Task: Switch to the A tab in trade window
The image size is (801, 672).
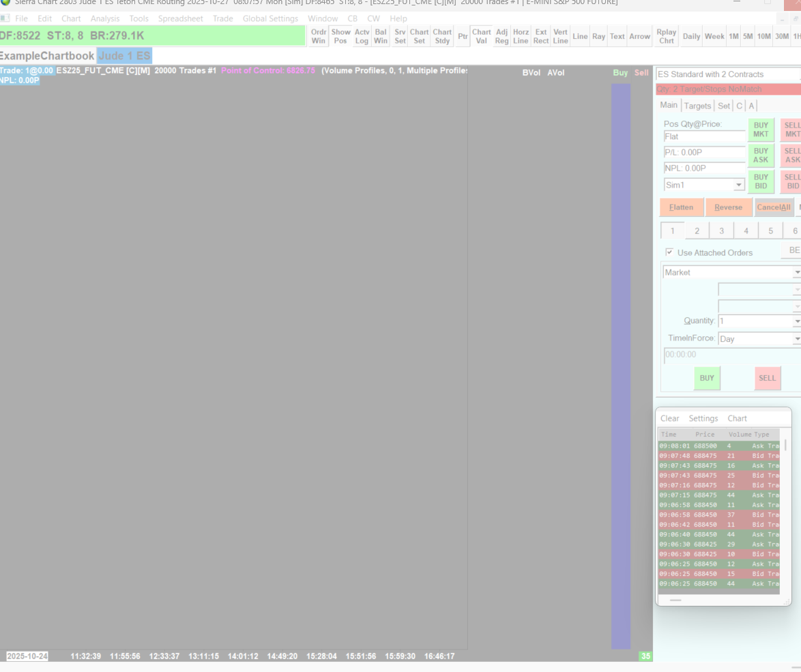Action: coord(751,106)
